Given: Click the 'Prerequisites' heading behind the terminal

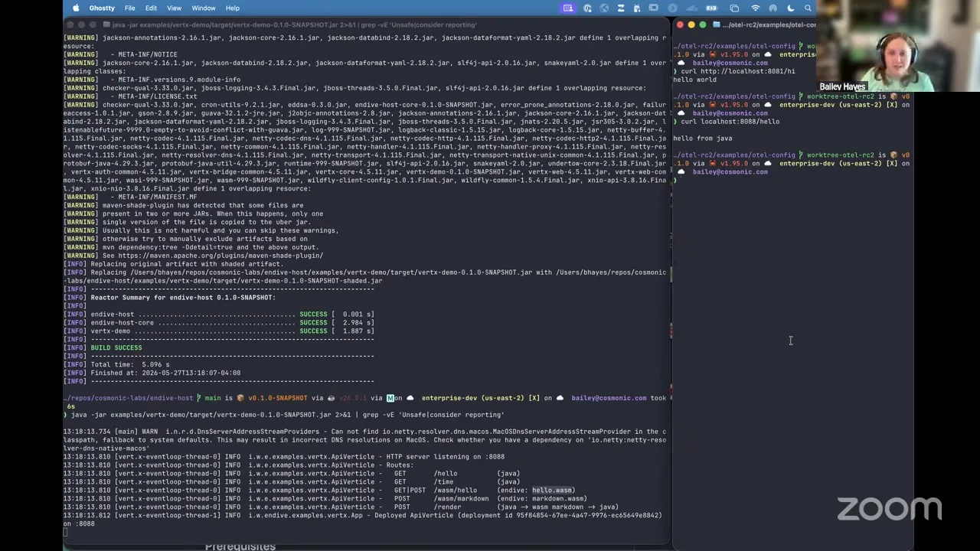Looking at the screenshot, I should pos(240,546).
